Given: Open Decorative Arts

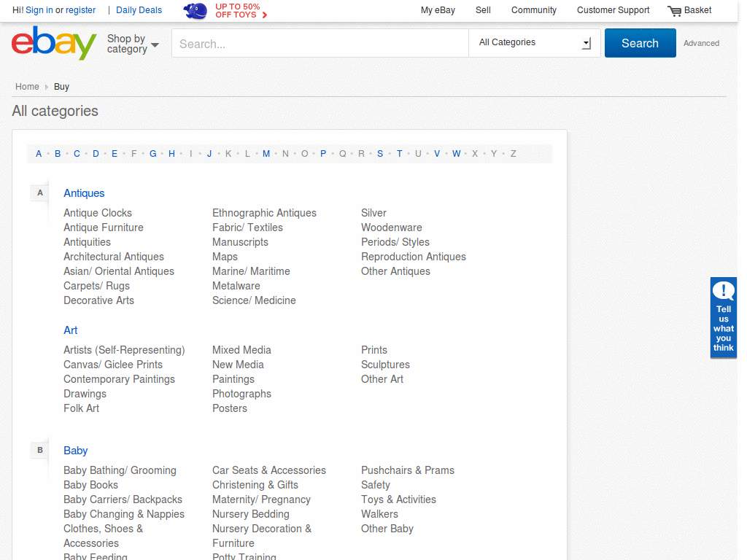Looking at the screenshot, I should (x=98, y=300).
